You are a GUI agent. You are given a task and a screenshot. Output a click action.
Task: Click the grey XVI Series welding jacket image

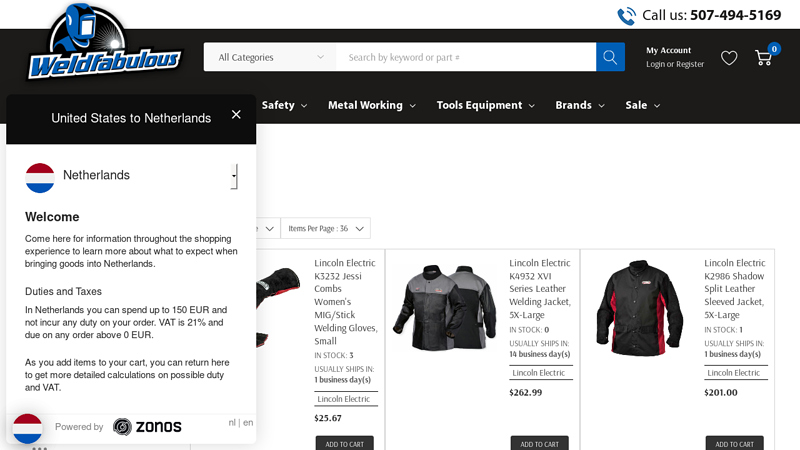444,307
